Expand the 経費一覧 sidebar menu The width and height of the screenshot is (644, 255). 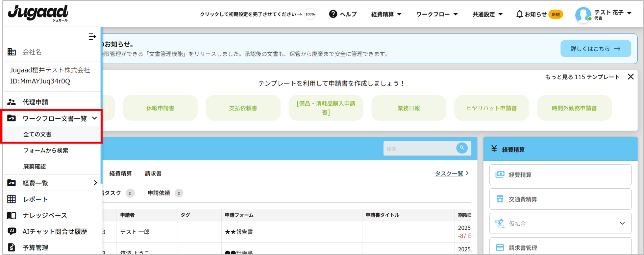(95, 183)
